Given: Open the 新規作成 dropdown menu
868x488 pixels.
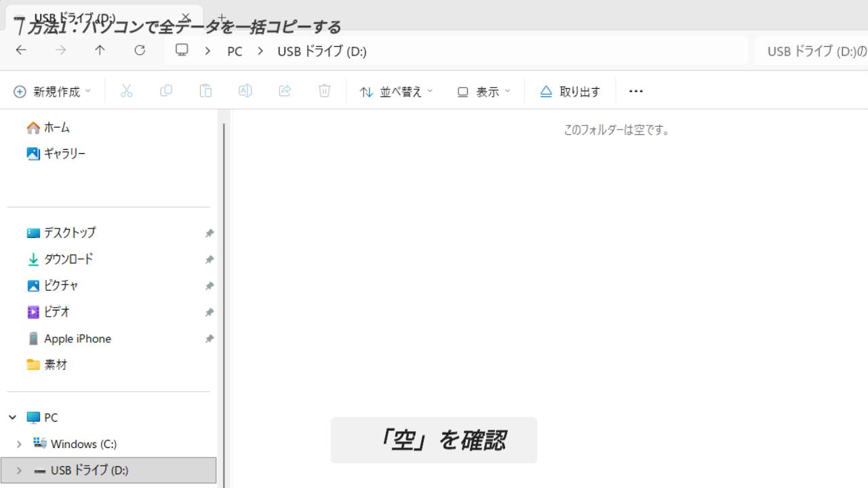Looking at the screenshot, I should point(52,91).
